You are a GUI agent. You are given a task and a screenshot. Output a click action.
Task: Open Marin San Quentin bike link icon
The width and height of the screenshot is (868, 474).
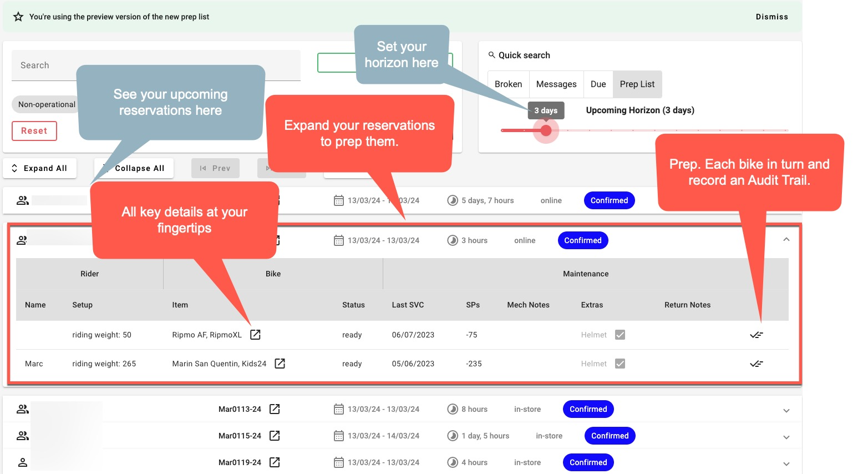pyautogui.click(x=280, y=364)
